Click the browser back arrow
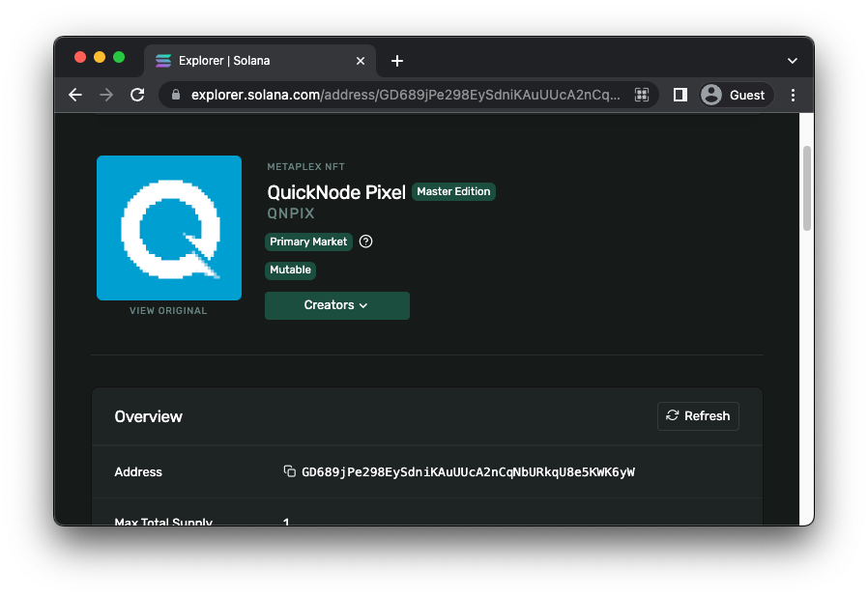The width and height of the screenshot is (868, 597). click(x=75, y=95)
